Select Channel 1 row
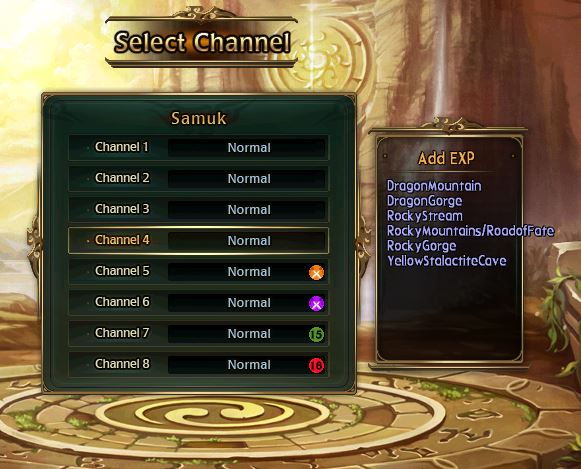 198,147
